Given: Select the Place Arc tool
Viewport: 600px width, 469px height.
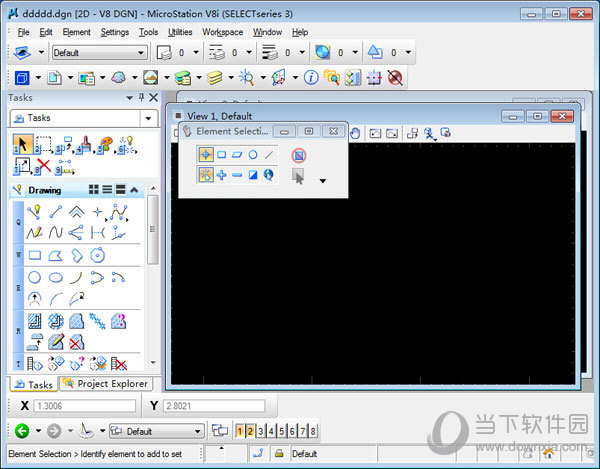Looking at the screenshot, I should click(x=77, y=277).
